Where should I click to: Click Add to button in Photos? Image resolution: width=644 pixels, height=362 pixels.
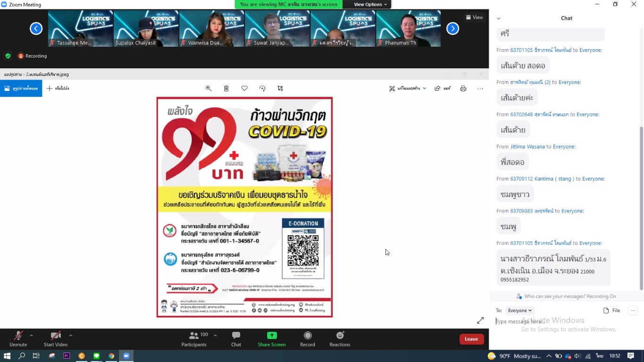tap(58, 88)
